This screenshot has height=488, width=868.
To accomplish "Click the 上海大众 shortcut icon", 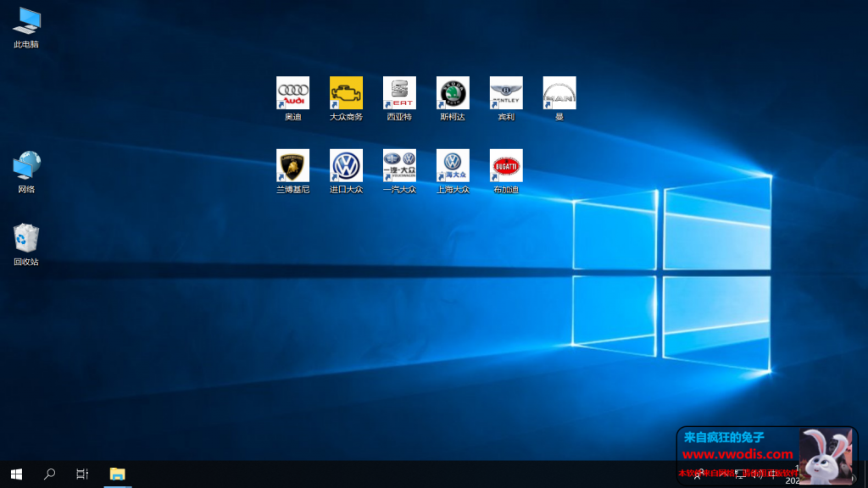I will coord(453,166).
